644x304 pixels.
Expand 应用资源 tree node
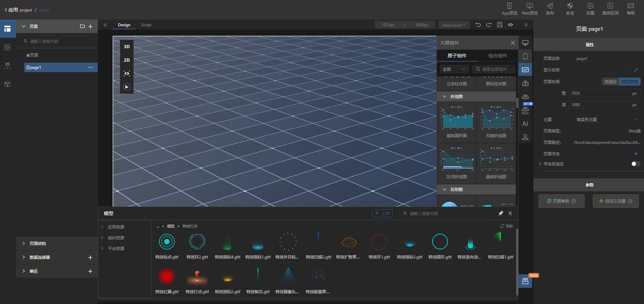coord(102,227)
